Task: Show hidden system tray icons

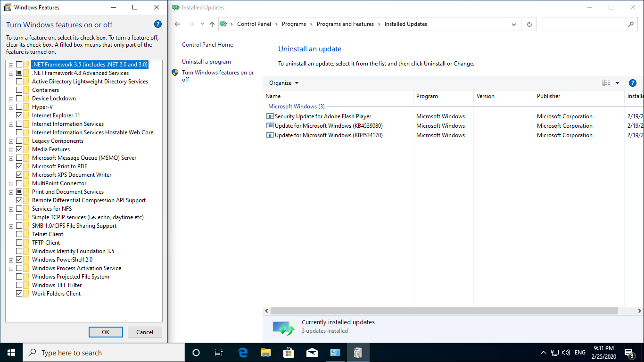Action: (x=543, y=353)
